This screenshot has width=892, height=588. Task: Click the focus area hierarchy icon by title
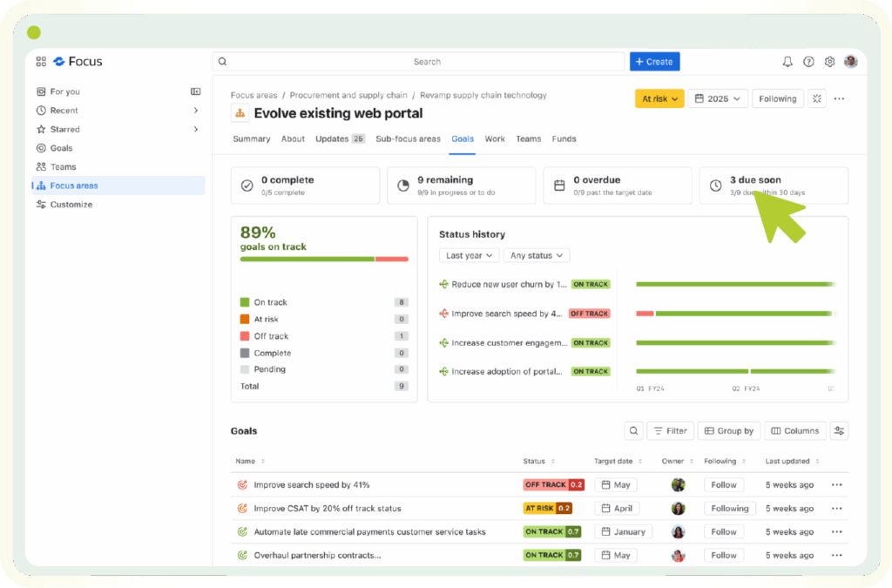tap(240, 113)
